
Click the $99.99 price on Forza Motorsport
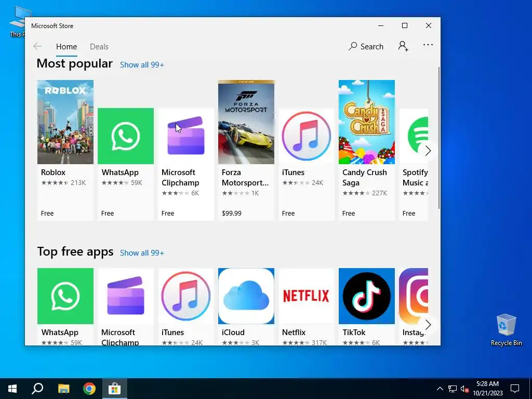click(232, 214)
